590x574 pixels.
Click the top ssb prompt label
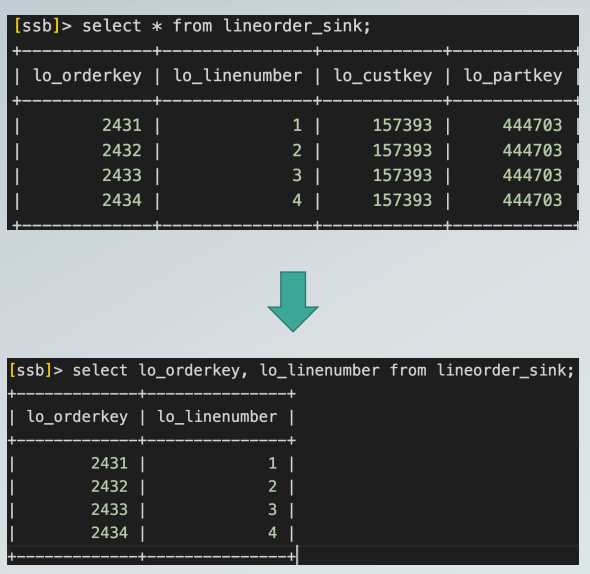(x=37, y=26)
